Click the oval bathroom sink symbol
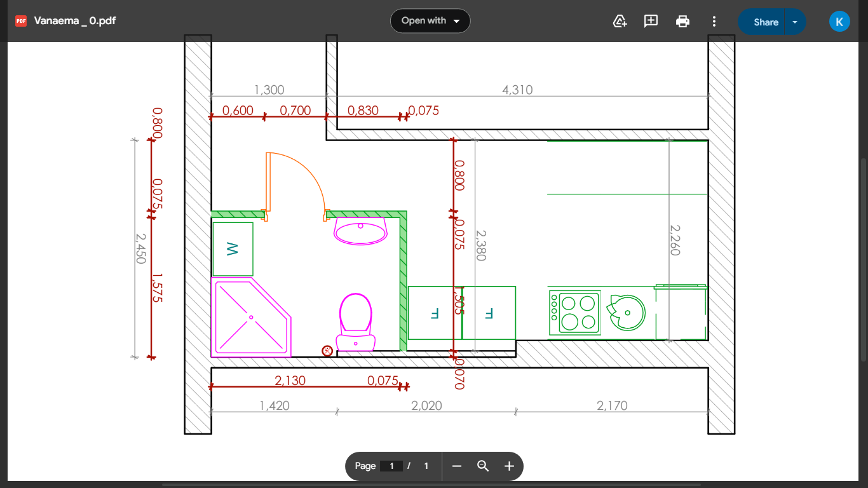The image size is (868, 488). pos(360,231)
